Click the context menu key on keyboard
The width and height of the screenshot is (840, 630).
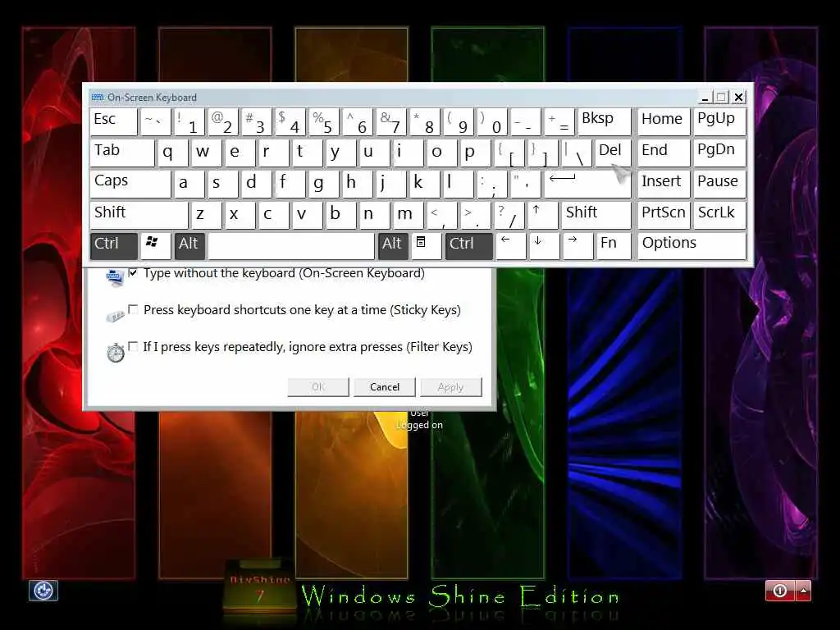tap(426, 246)
